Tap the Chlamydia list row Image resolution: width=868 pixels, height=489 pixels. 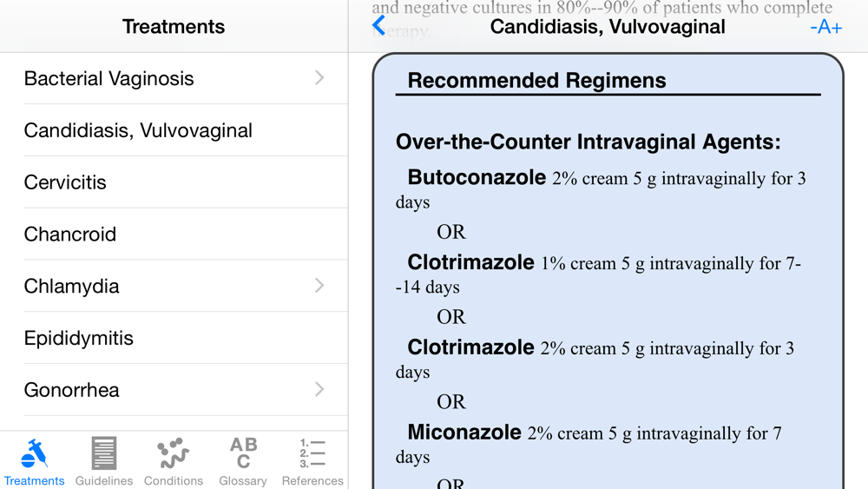click(x=174, y=286)
